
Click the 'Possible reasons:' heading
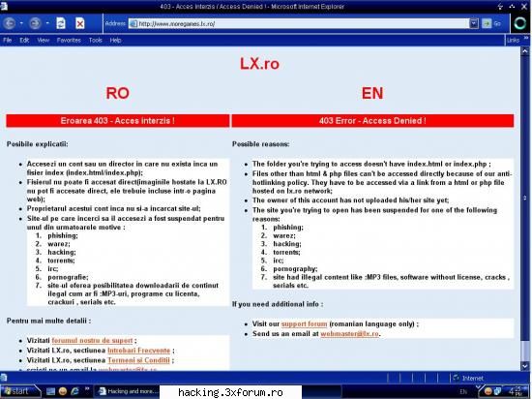click(260, 144)
